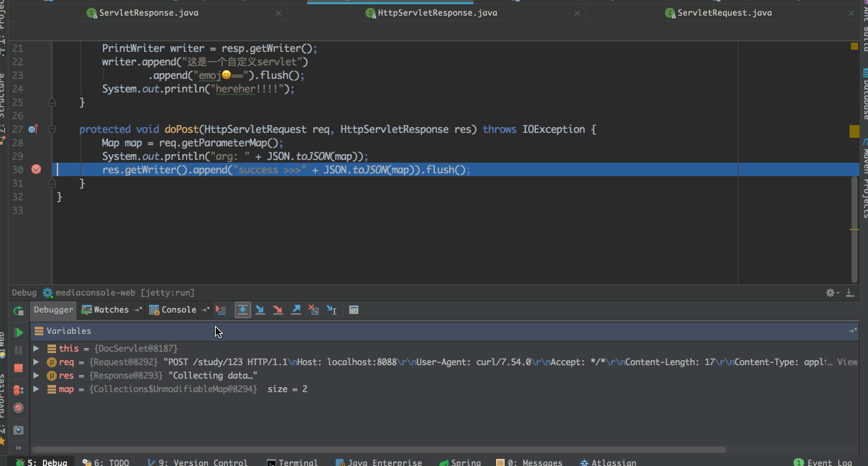Collapse the fold marker at line 31
Image resolution: width=868 pixels, height=466 pixels.
52,183
